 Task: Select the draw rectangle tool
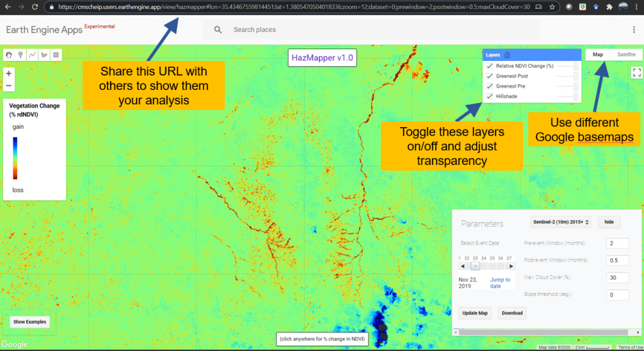tap(55, 55)
